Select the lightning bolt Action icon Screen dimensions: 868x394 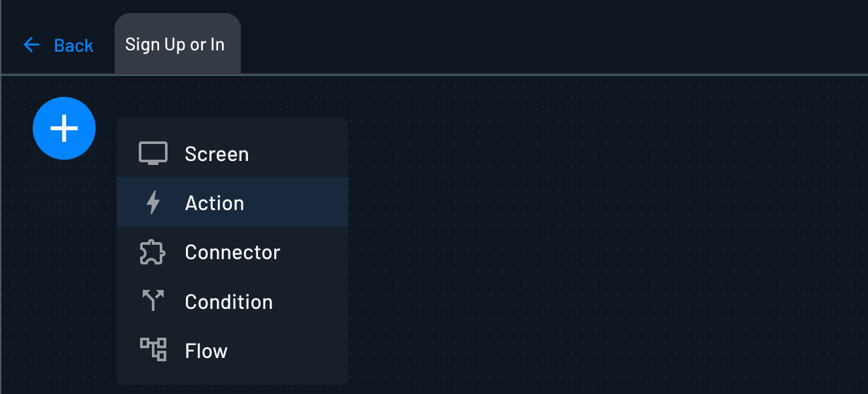pos(153,202)
